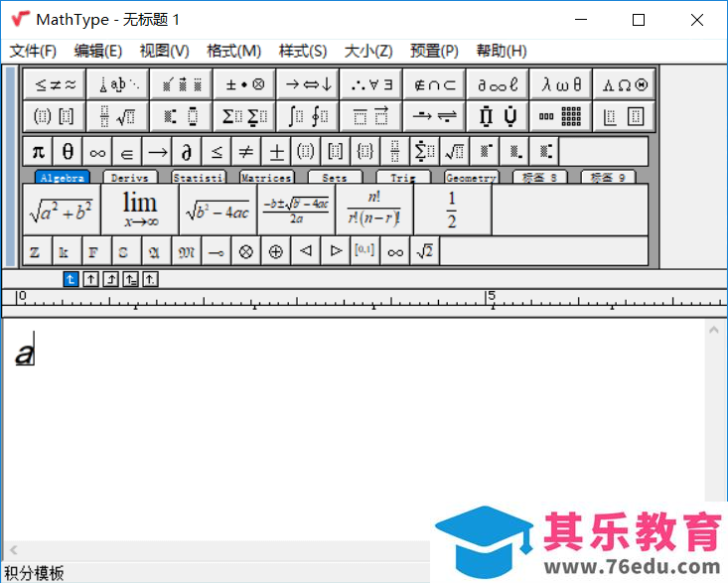Screen dimensions: 728x583
Task: Insert summation with limits in small bar
Action: 424,151
